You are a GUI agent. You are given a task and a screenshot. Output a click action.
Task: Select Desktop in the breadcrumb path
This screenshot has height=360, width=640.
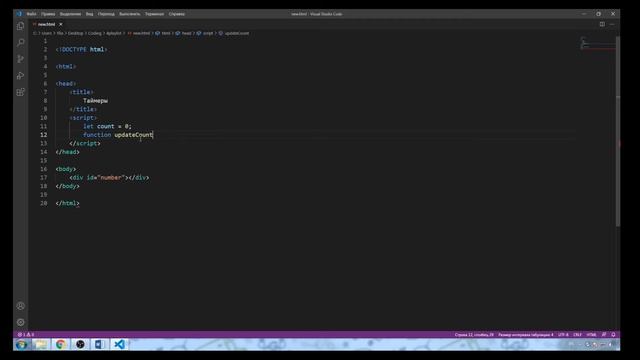pyautogui.click(x=76, y=33)
